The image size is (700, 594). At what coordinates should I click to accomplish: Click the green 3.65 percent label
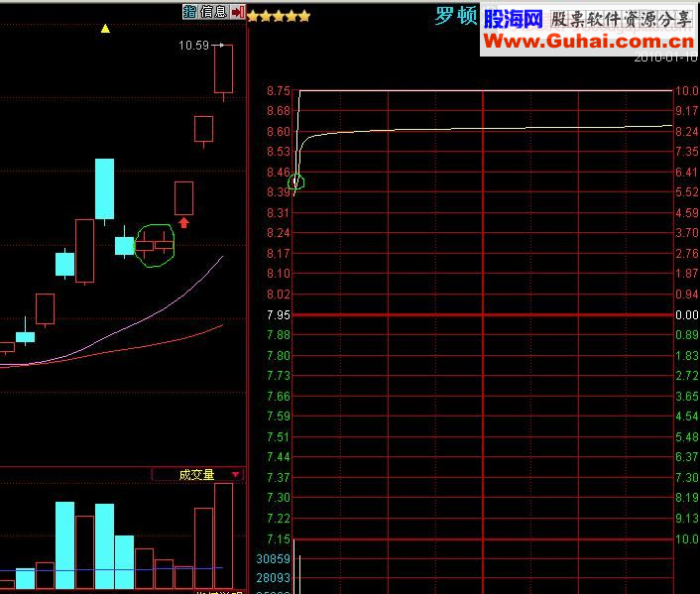[x=687, y=397]
